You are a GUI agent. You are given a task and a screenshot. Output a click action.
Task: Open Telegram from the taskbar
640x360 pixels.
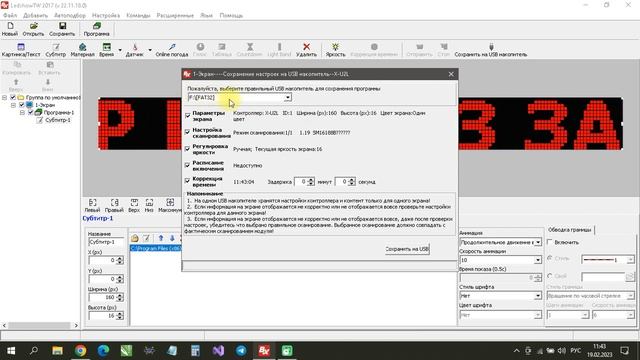click(x=241, y=351)
